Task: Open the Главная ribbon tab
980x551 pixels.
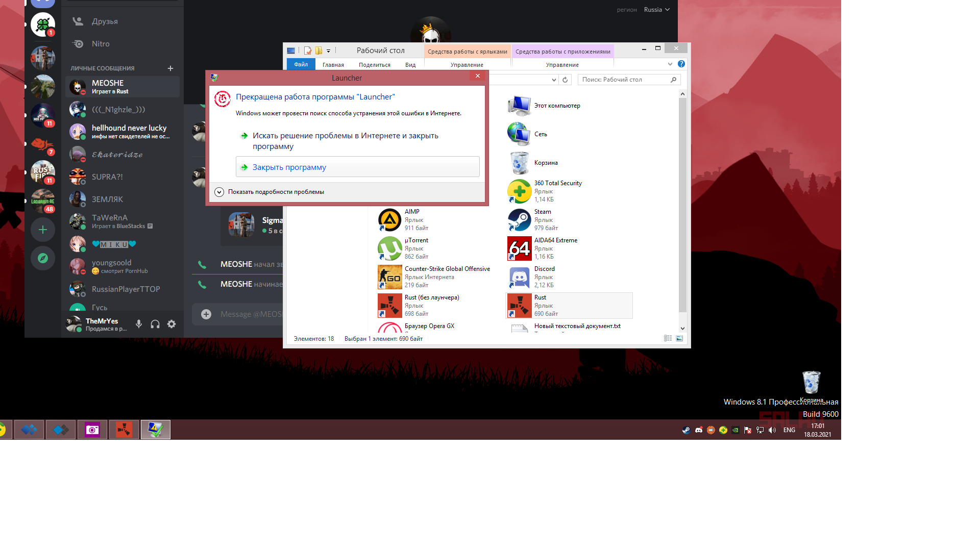Action: 333,65
